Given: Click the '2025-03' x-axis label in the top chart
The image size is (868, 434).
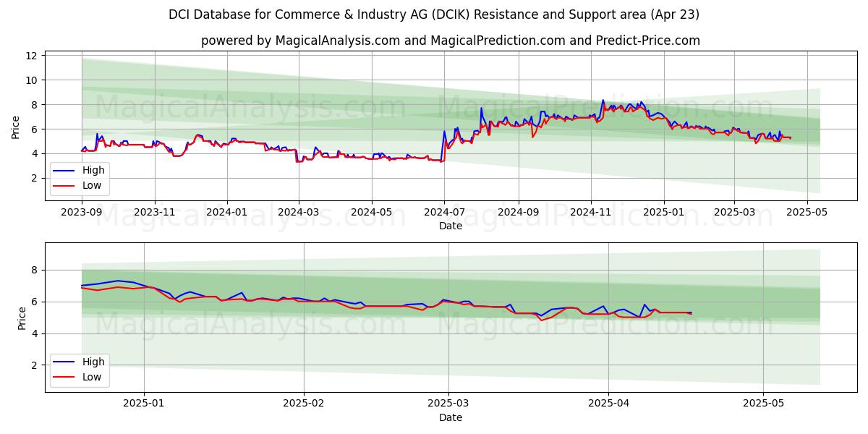Looking at the screenshot, I should 734,213.
